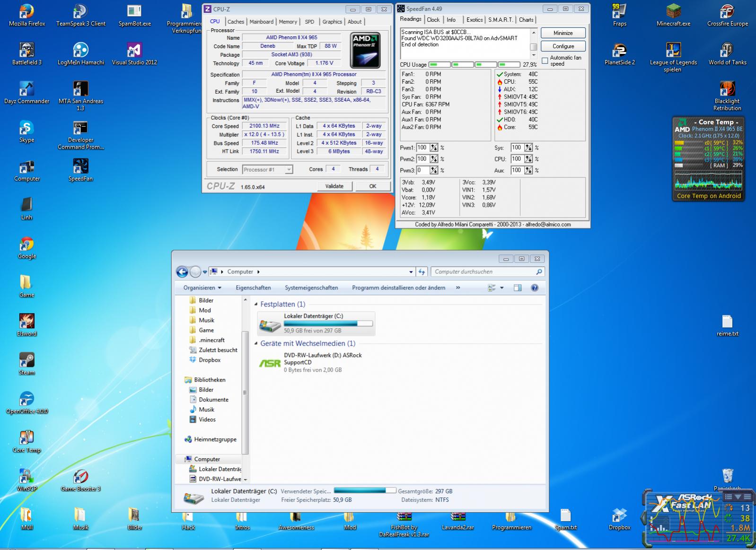This screenshot has height=550, width=756.
Task: Click Programm deinstallieren oder ändern
Action: tap(398, 288)
